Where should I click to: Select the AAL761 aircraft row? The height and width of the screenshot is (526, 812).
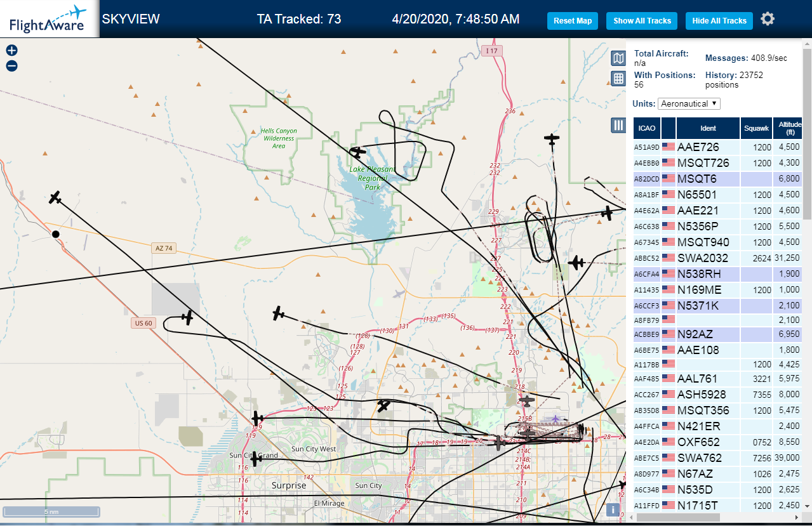pyautogui.click(x=718, y=379)
